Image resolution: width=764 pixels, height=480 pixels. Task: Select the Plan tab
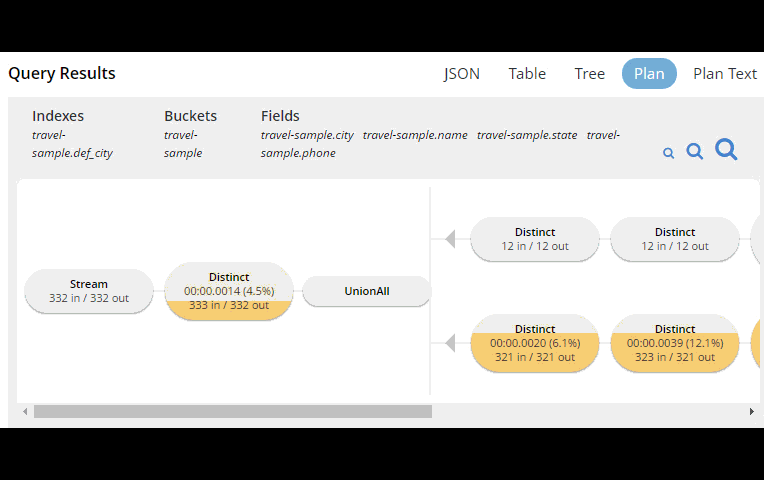coord(649,74)
